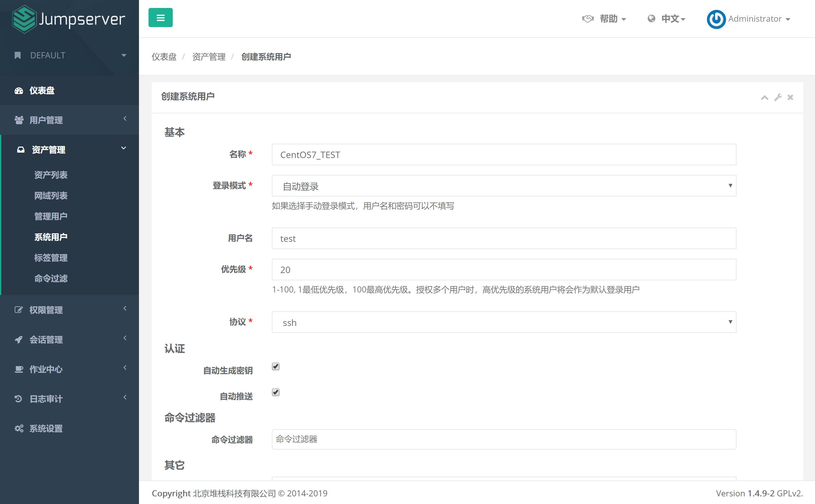Open the 仪表盘 dashboard menu item
This screenshot has width=815, height=504.
click(69, 90)
